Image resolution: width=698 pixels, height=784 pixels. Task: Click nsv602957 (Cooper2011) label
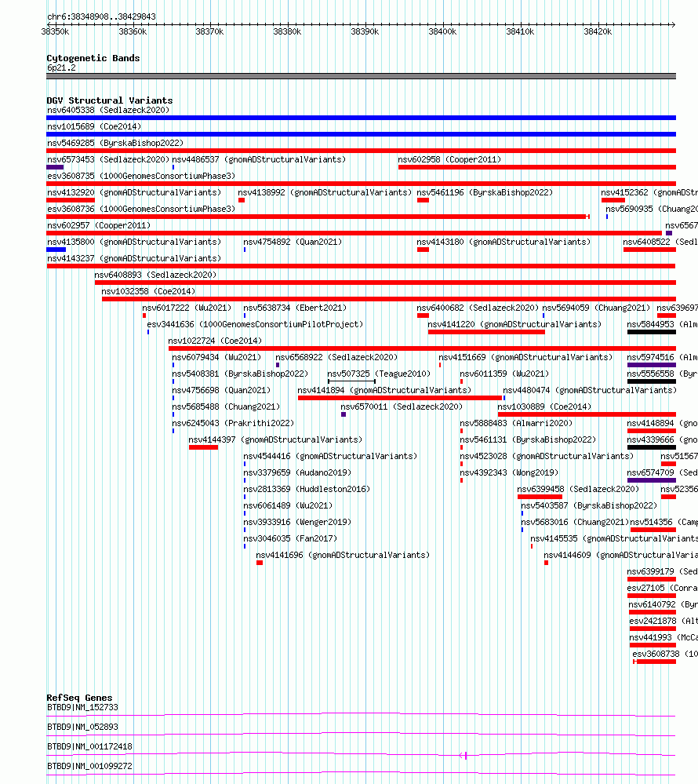point(99,225)
